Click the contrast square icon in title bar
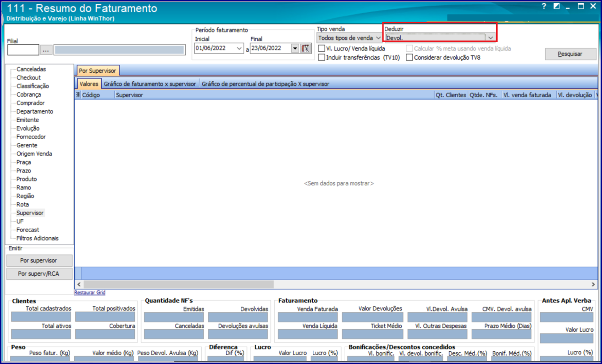 pyautogui.click(x=557, y=6)
